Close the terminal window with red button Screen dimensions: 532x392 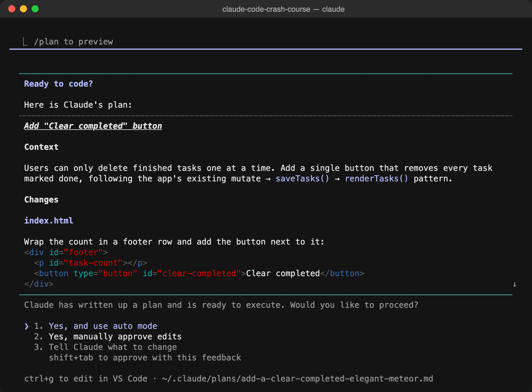click(12, 9)
